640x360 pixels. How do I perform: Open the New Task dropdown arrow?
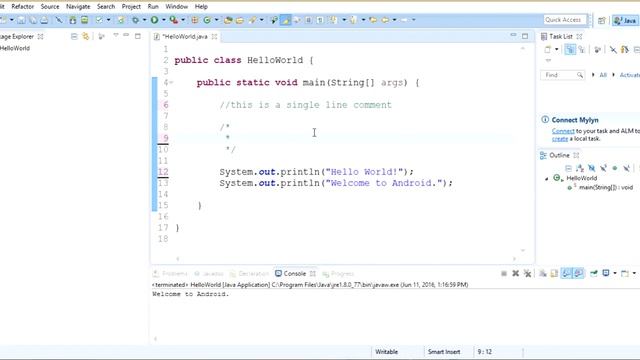[x=556, y=50]
